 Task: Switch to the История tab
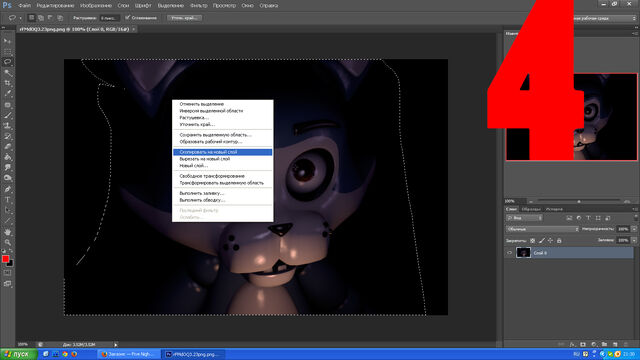[554, 209]
